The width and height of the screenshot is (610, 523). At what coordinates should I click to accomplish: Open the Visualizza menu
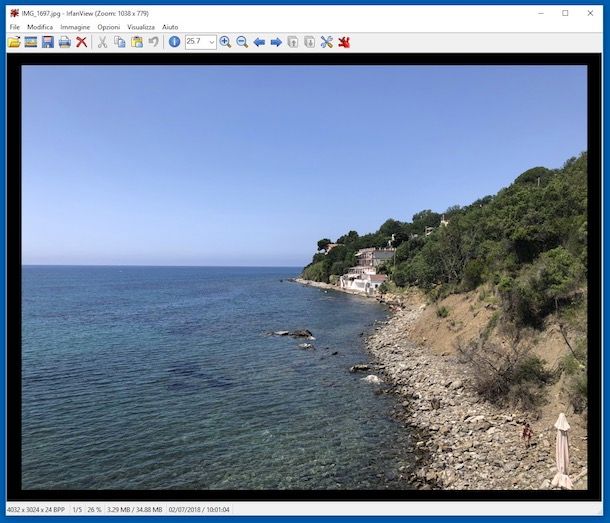pyautogui.click(x=140, y=27)
